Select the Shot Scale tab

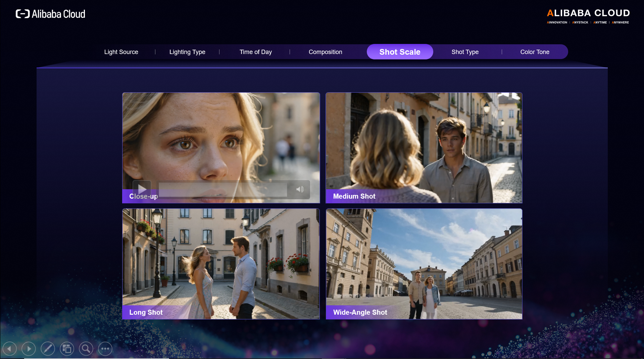[x=400, y=52]
